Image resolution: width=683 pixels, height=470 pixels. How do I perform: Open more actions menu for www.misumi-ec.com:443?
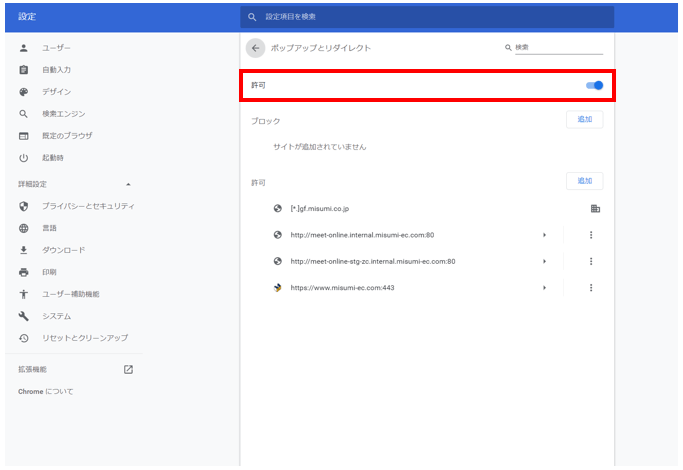(591, 287)
